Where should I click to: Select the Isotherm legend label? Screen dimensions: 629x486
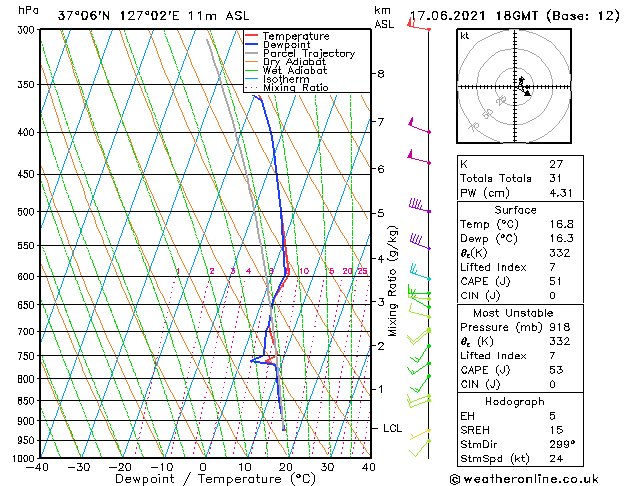point(286,79)
